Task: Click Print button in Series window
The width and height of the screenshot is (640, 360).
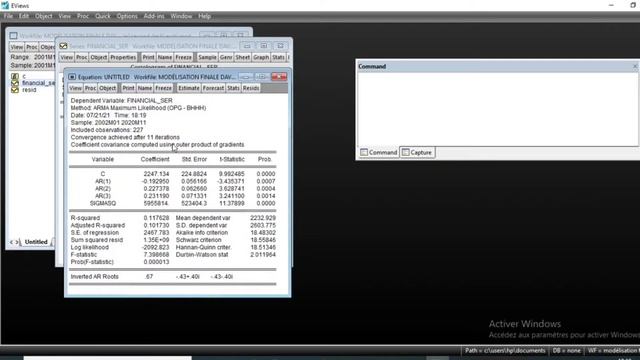Action: point(149,58)
